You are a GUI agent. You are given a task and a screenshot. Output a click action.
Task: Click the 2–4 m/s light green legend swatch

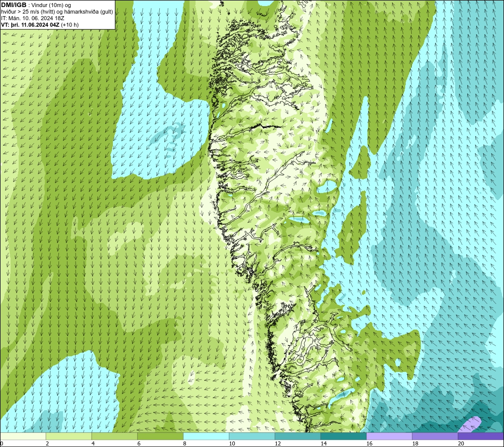69,436
